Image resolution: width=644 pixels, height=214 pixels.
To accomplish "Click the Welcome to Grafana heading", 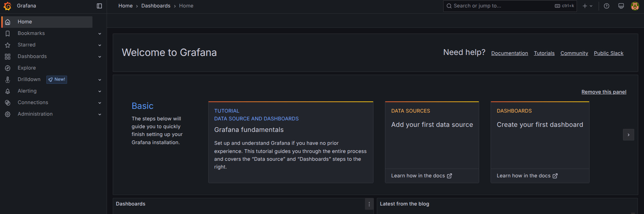I will [x=169, y=53].
